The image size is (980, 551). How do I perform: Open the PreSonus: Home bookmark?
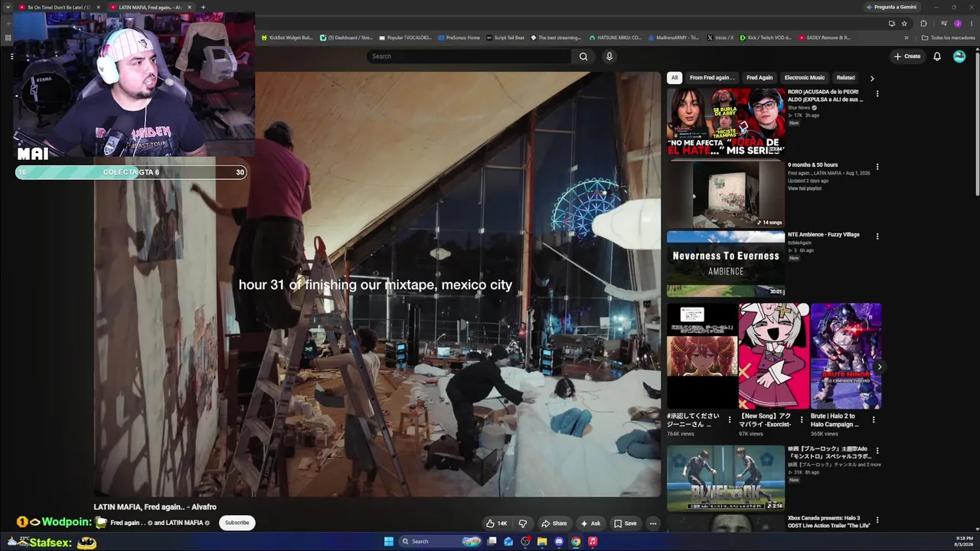click(459, 37)
